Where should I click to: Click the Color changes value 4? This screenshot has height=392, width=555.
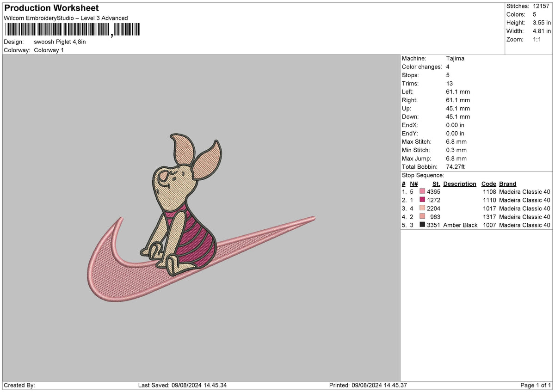pyautogui.click(x=448, y=67)
